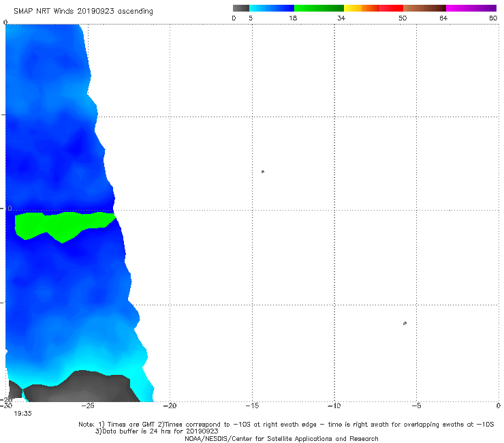Click the color bar label '18'

[x=293, y=18]
